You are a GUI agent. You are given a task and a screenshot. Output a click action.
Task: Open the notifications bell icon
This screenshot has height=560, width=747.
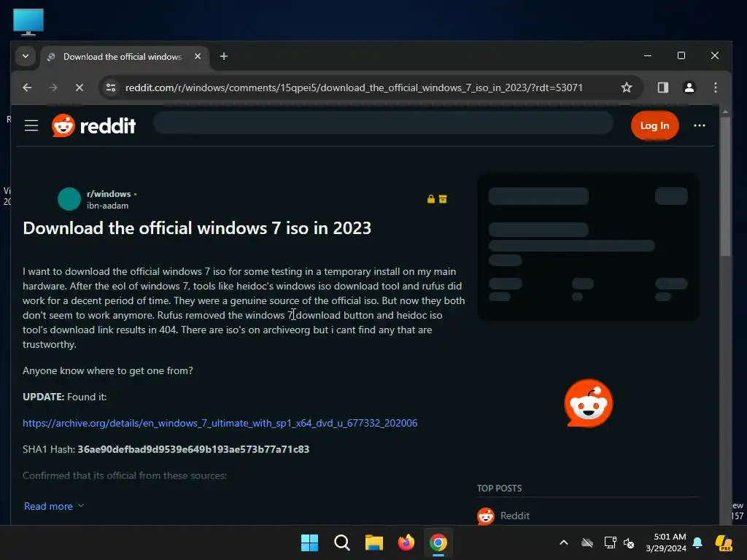[x=697, y=542]
